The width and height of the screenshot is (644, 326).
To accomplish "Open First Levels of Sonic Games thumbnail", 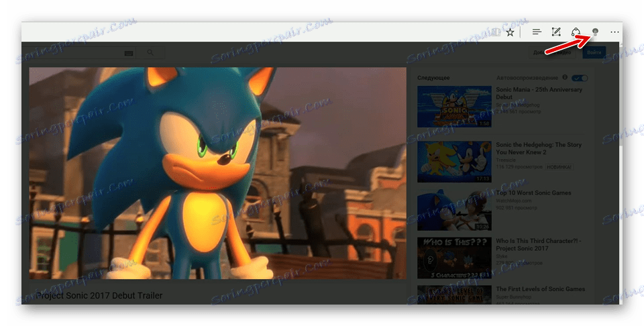I will 454,294.
